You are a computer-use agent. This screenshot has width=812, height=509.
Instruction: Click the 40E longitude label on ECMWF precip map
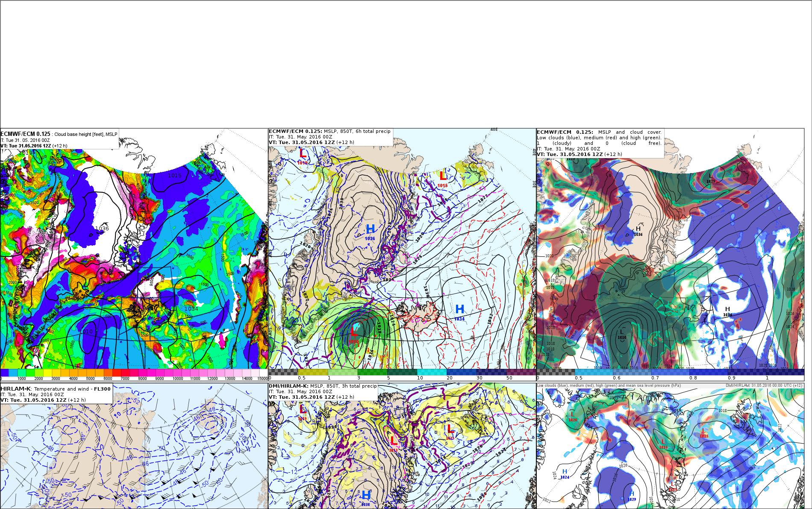point(494,129)
